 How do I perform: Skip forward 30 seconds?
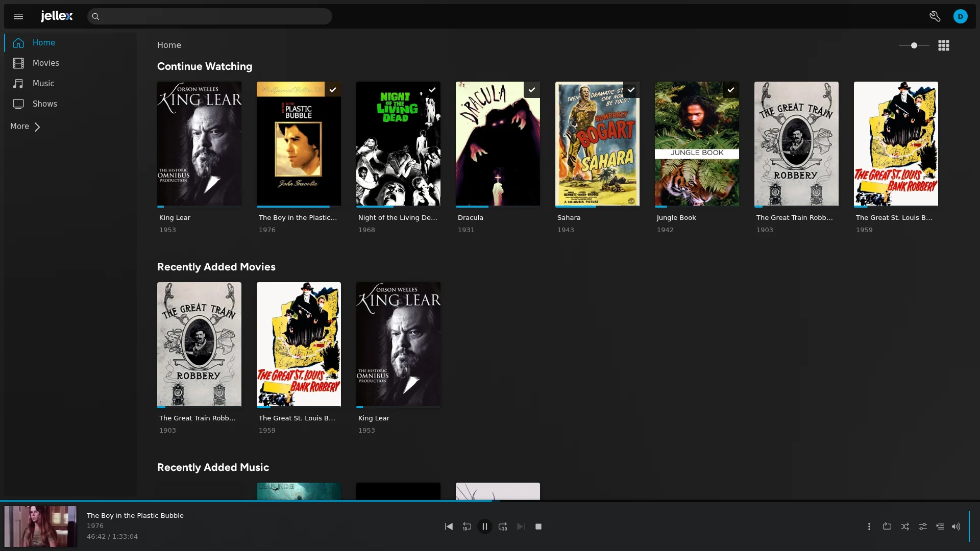(x=503, y=527)
